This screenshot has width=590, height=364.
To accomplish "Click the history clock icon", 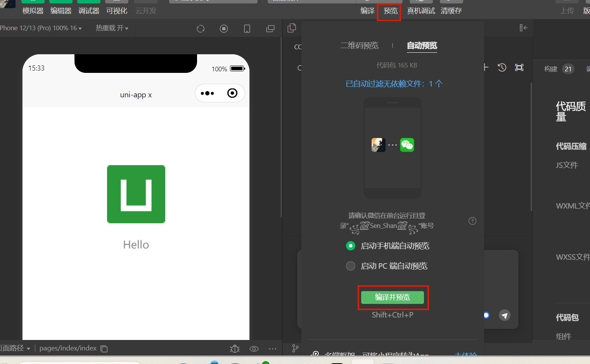I will pos(502,67).
